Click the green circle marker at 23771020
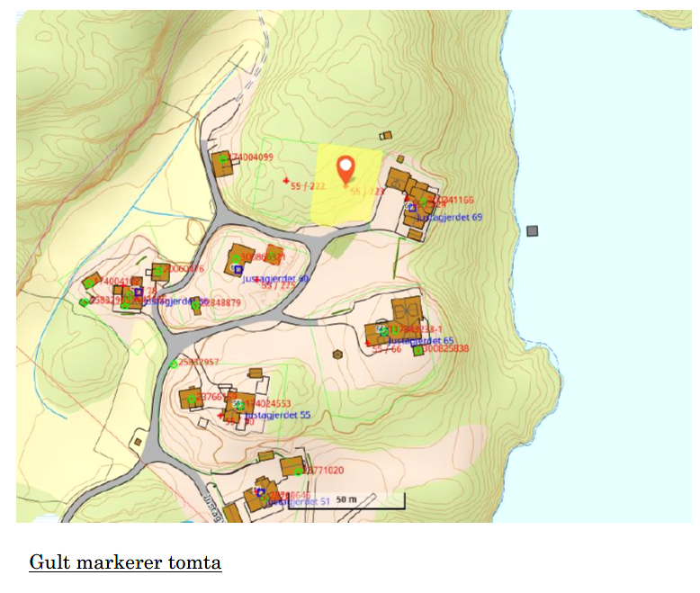Viewport: 700px width, 593px height. click(298, 472)
